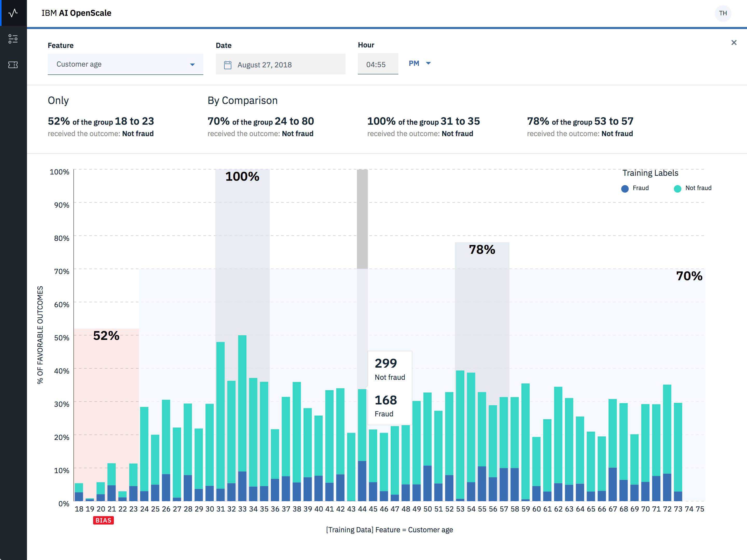
Task: Open the insights pulse icon in sidebar
Action: point(13,13)
